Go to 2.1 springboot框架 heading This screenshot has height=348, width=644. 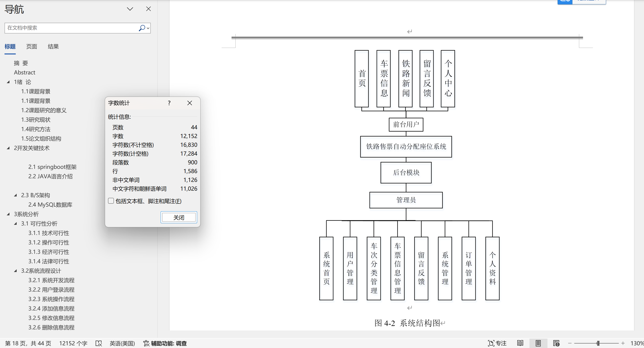point(52,167)
